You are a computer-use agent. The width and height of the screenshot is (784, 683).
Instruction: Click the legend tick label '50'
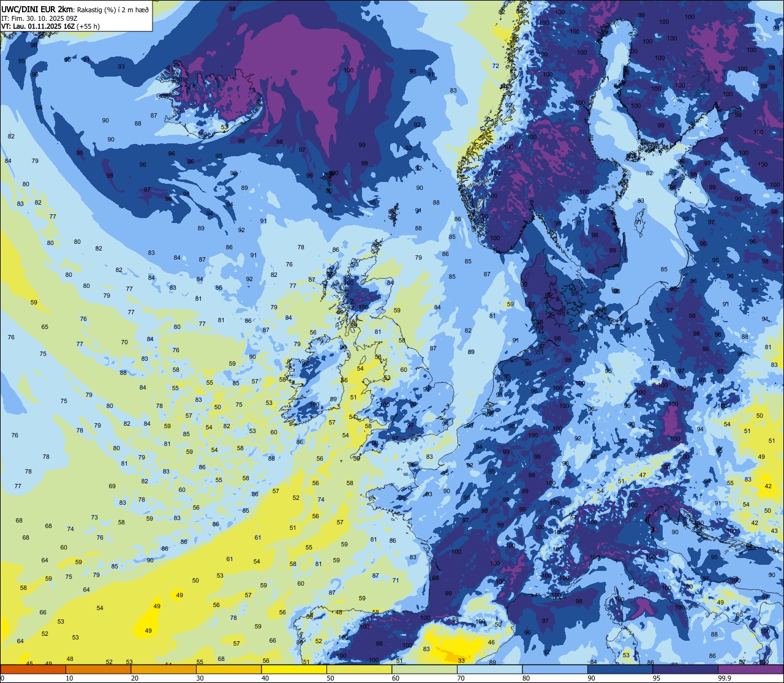330,678
